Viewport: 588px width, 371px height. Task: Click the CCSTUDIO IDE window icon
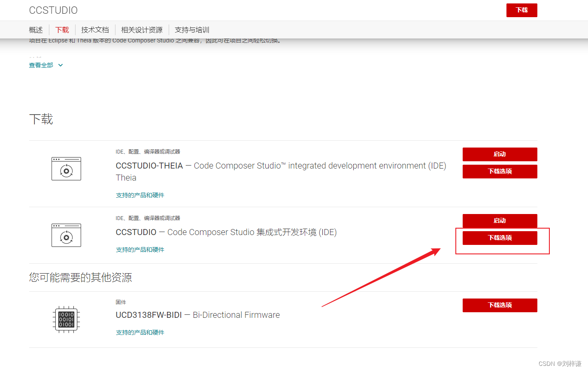[x=66, y=235]
